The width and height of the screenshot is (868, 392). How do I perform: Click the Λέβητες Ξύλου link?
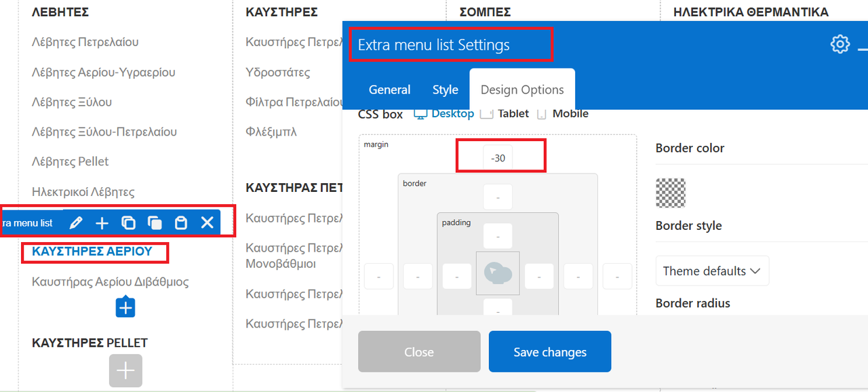tap(72, 102)
